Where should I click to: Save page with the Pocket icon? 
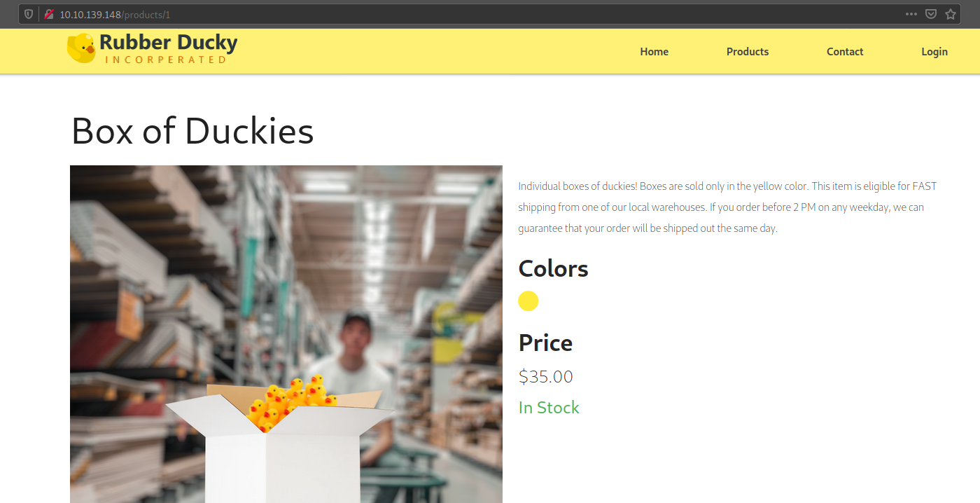click(930, 14)
